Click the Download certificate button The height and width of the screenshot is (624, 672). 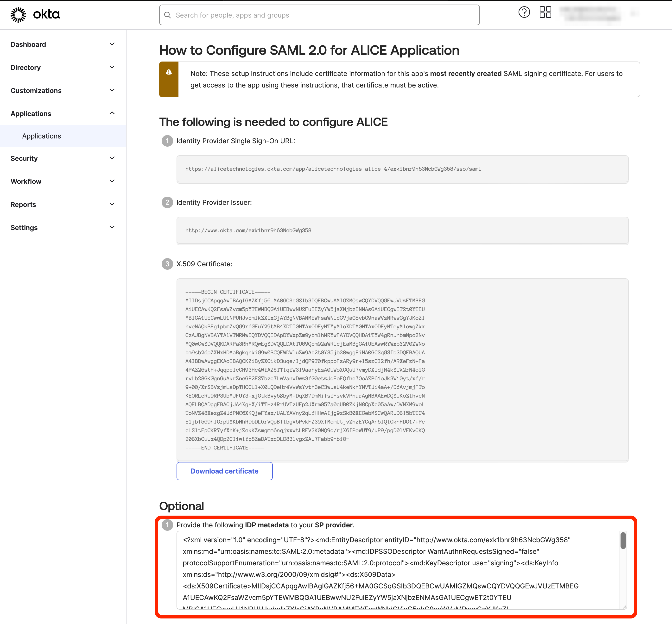[224, 471]
